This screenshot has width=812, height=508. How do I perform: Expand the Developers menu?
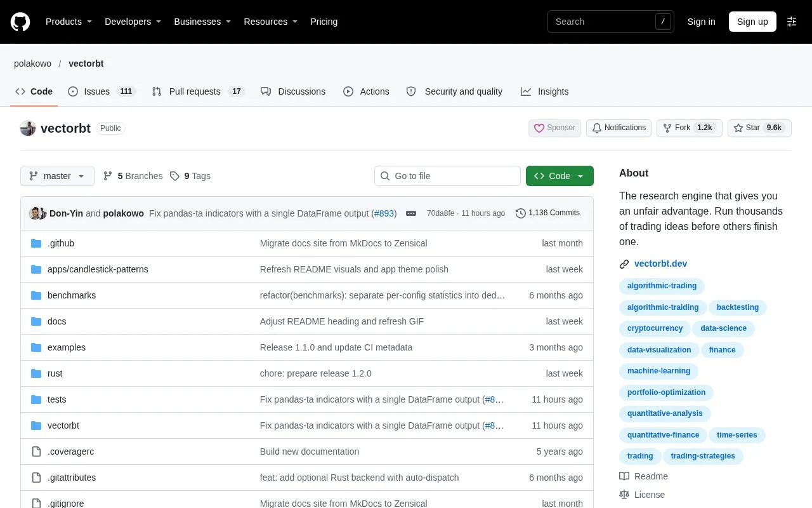click(x=133, y=22)
